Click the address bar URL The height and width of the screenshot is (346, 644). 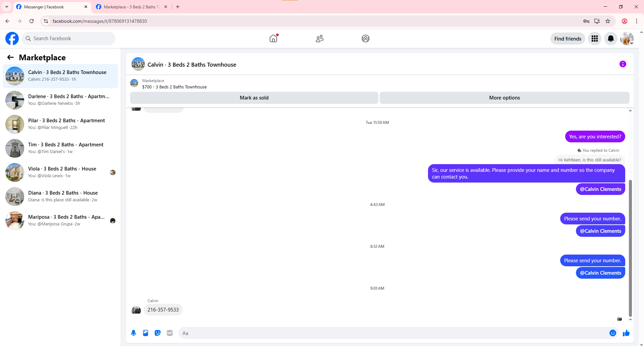click(100, 21)
